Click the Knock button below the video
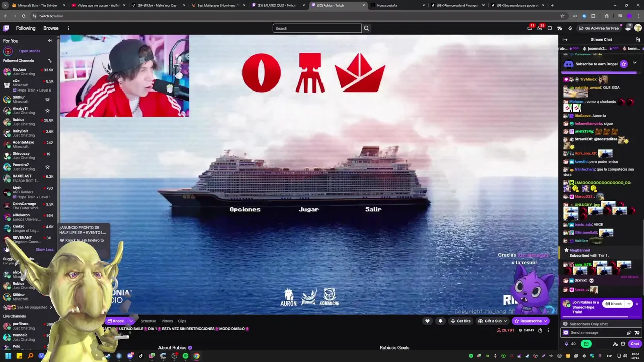Viewport: 644px width, 362px height. tap(116, 321)
